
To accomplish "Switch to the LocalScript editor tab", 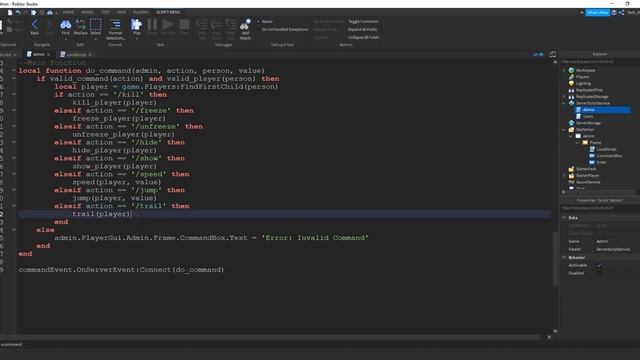I will (x=76, y=54).
